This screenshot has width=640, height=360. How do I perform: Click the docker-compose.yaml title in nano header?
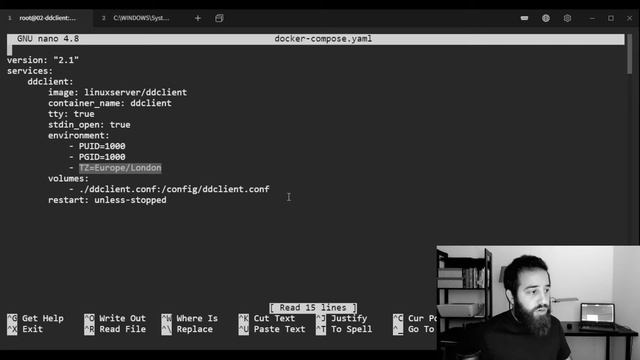tap(323, 39)
